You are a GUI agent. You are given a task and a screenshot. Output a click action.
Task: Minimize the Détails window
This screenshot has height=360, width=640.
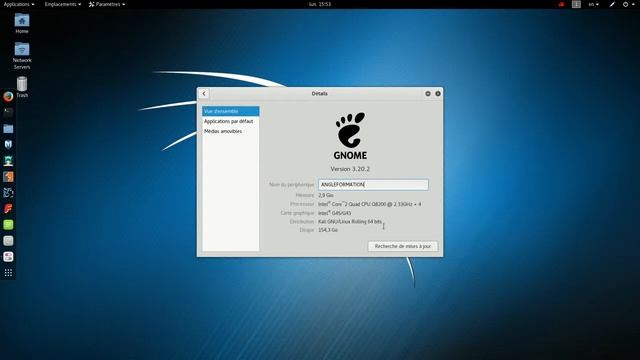coord(428,93)
